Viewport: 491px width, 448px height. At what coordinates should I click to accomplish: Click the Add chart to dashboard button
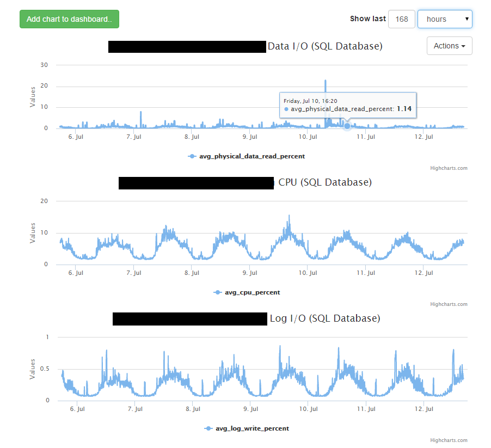click(x=69, y=19)
